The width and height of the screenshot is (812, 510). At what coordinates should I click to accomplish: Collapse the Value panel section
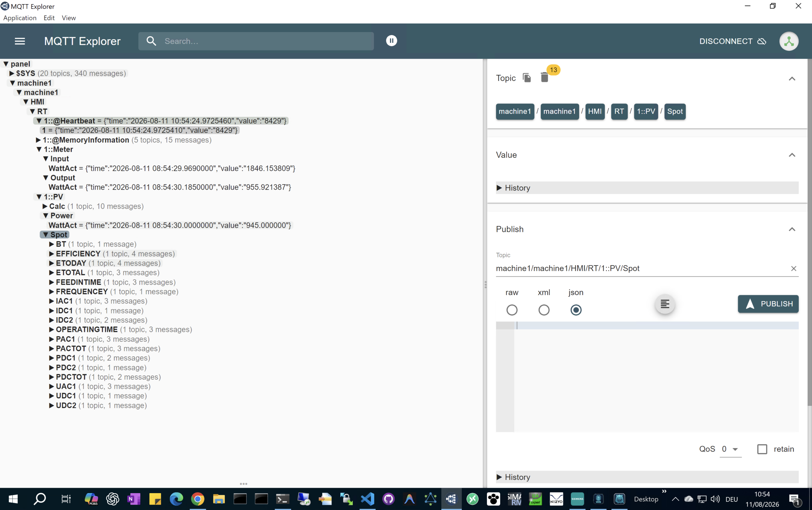click(792, 155)
